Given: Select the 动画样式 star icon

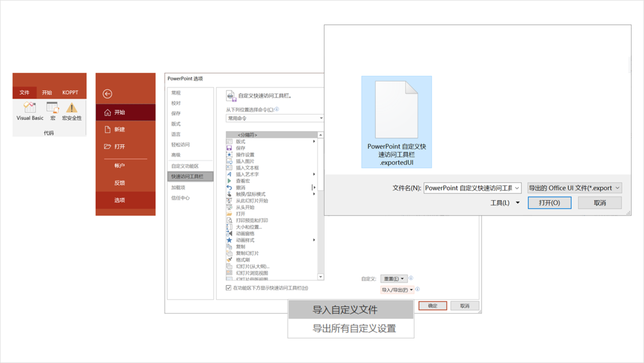Looking at the screenshot, I should pyautogui.click(x=229, y=240).
